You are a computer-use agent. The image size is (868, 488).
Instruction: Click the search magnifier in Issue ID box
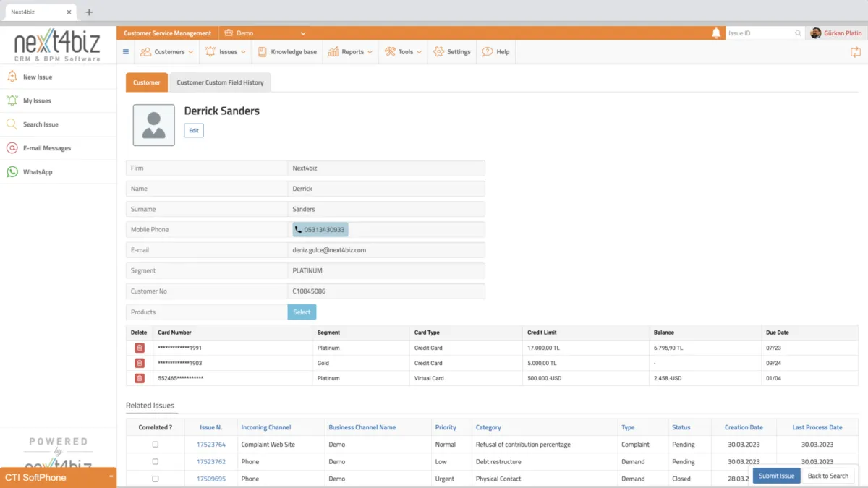(x=798, y=33)
